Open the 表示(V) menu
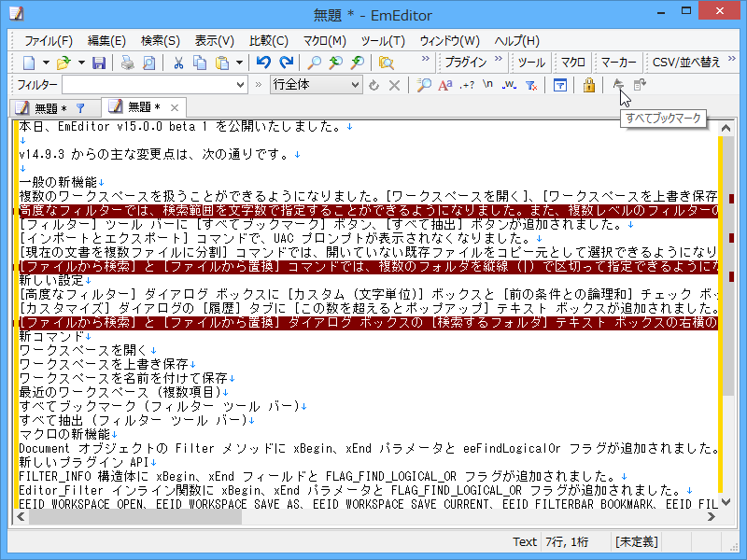The height and width of the screenshot is (560, 747). point(215,41)
